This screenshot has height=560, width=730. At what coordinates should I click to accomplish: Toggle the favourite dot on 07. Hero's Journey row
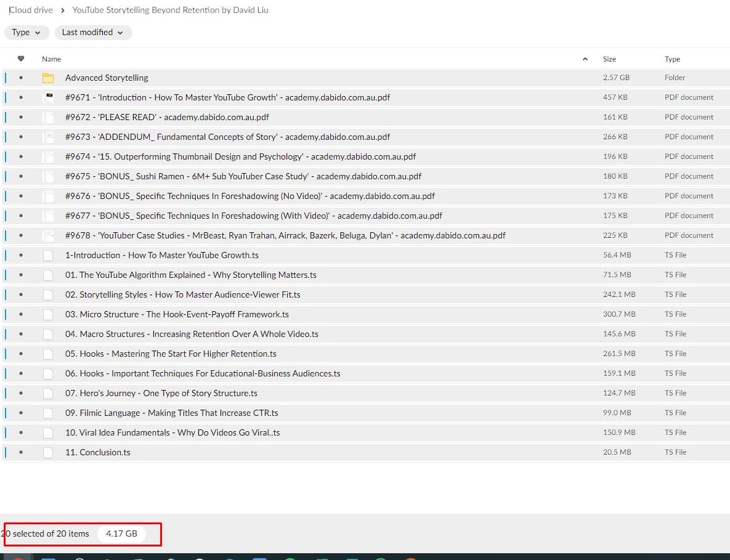21,393
